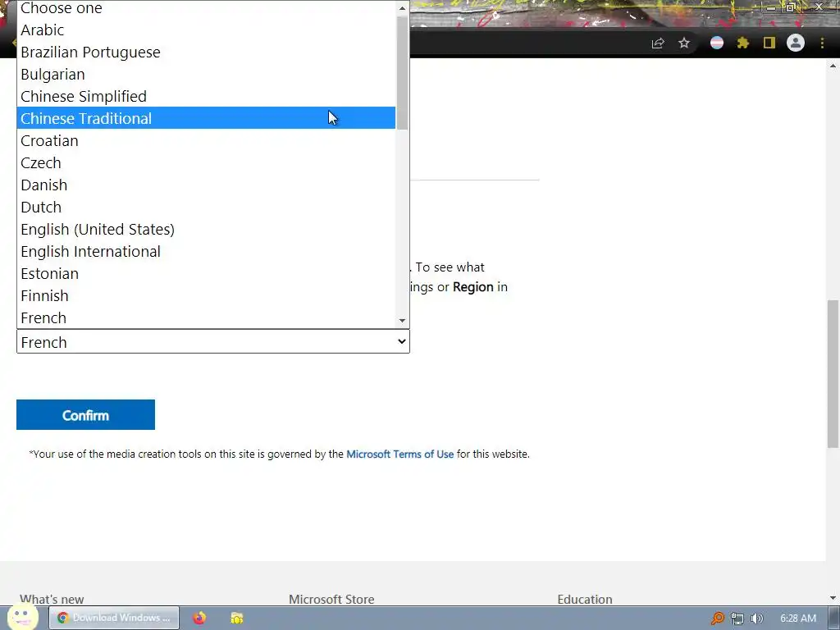
Task: Select Czech language option
Action: click(x=206, y=163)
